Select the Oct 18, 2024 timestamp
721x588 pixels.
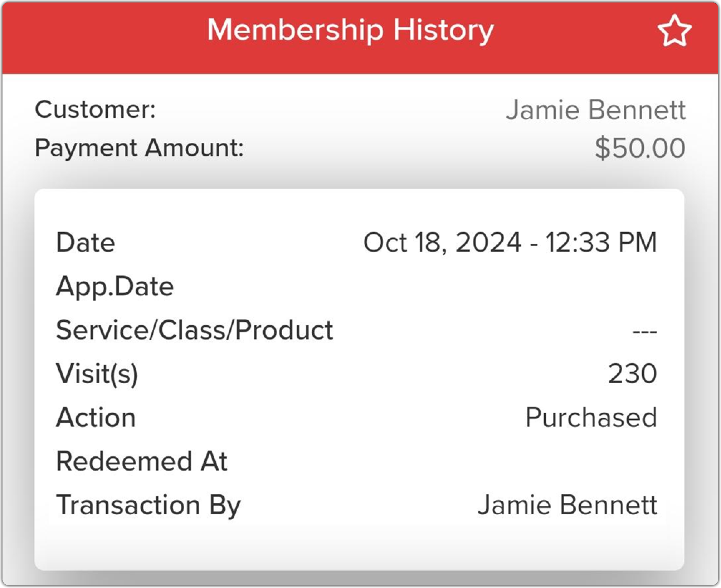coord(510,243)
